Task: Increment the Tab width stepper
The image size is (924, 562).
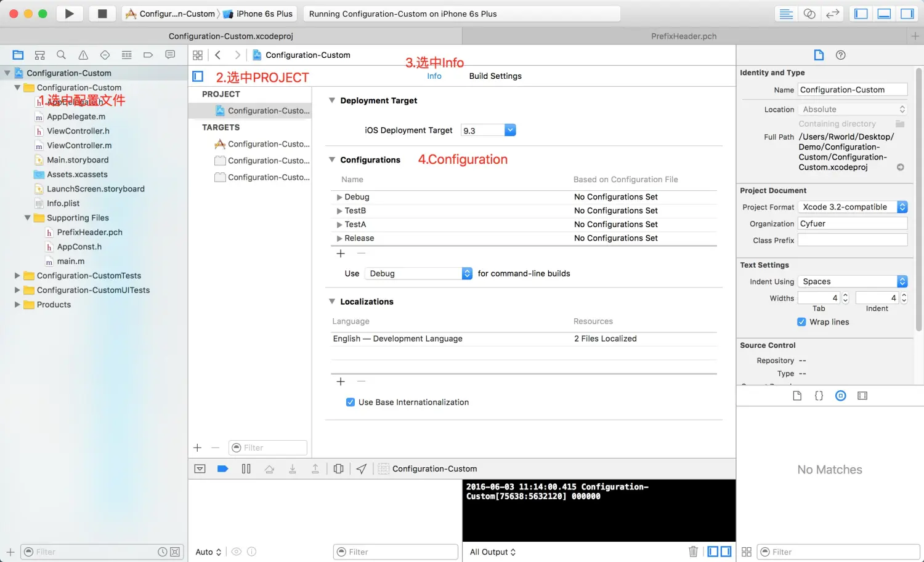Action: [845, 295]
